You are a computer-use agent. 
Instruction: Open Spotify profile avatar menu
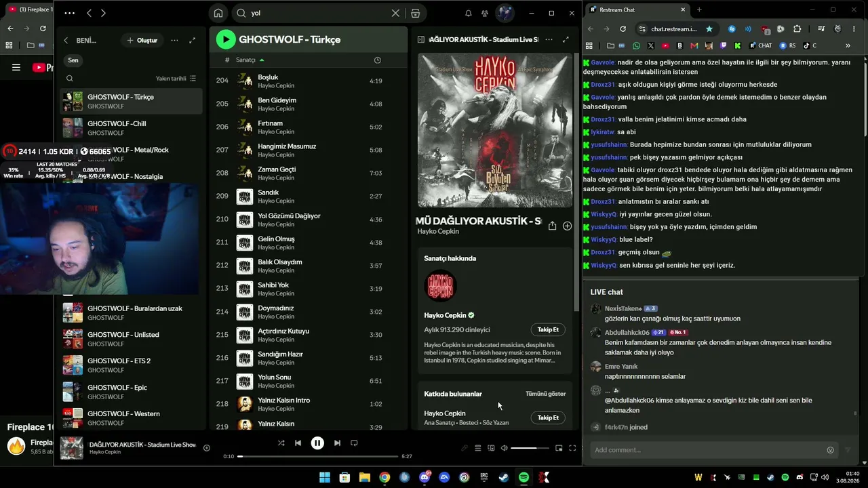coord(505,13)
